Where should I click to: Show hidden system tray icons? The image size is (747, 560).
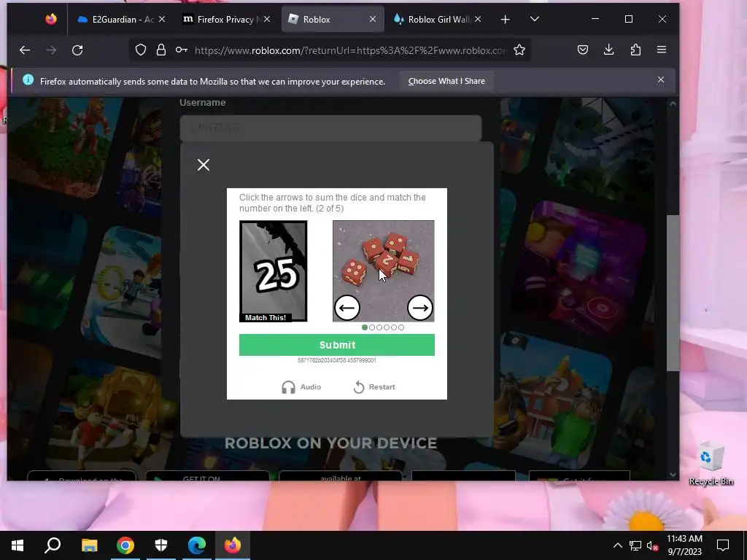617,545
